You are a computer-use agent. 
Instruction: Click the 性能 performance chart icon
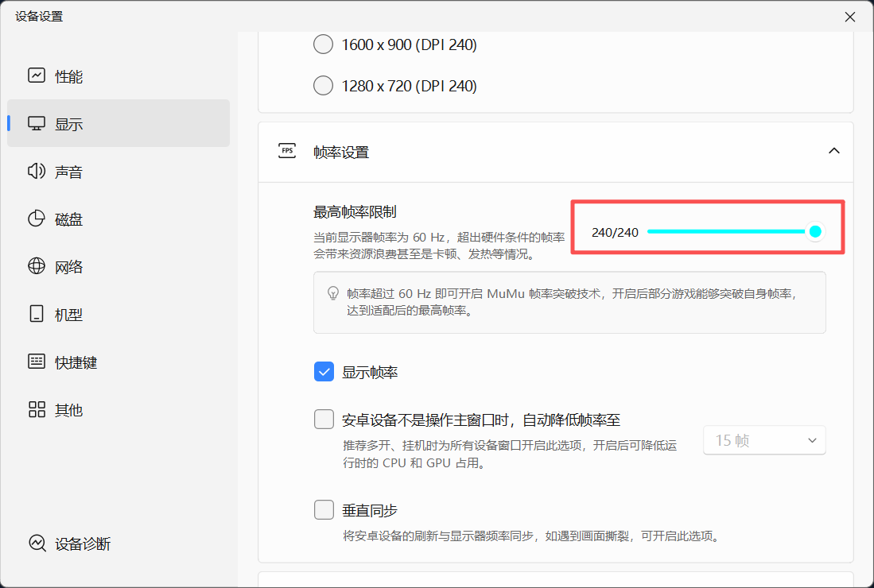tap(37, 76)
